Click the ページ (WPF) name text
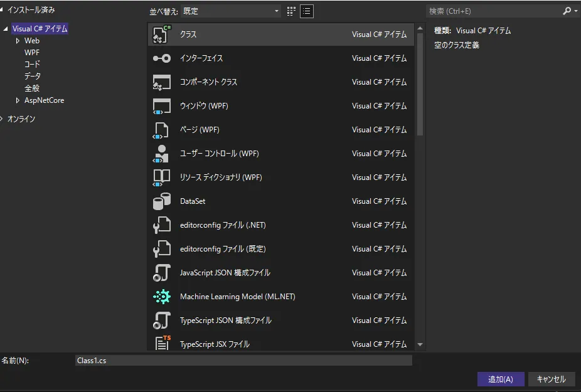Screen dimensions: 581x392 tap(200, 130)
